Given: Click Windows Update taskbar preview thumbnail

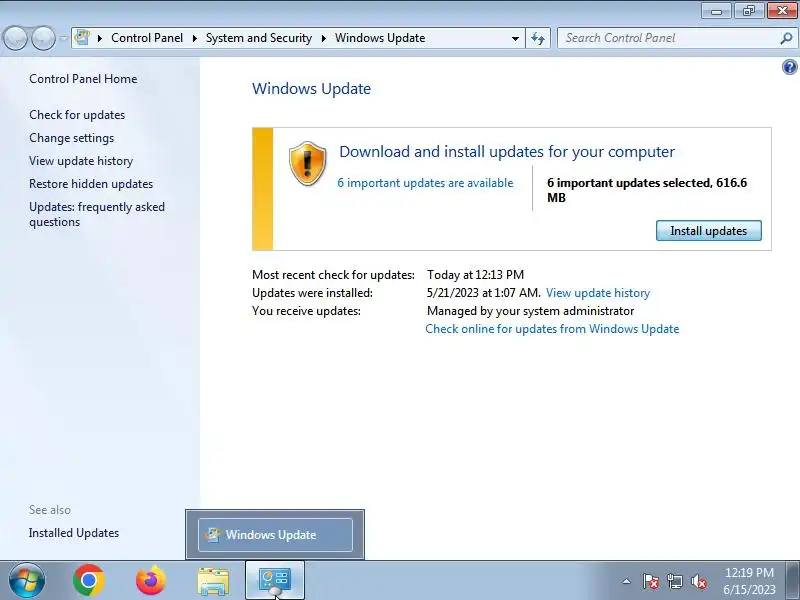Looking at the screenshot, I should [x=275, y=535].
